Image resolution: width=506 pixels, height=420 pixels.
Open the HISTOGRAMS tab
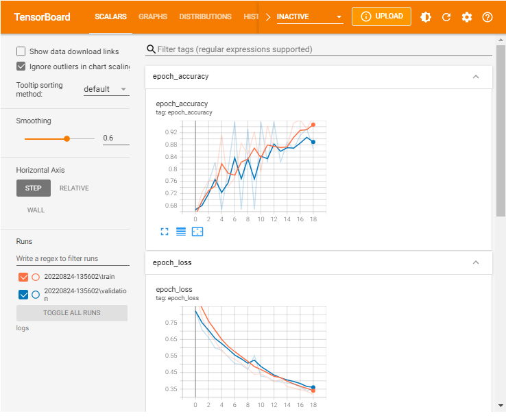click(x=251, y=16)
